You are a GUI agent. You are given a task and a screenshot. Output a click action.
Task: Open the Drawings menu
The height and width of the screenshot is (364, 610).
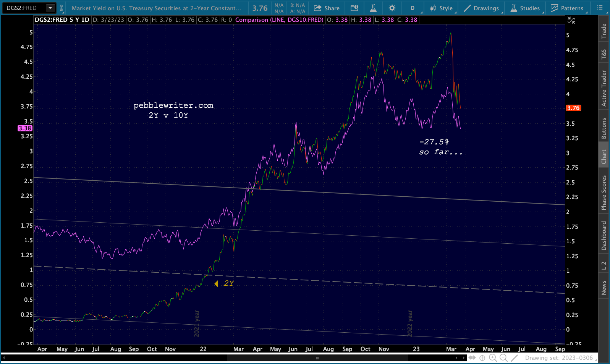point(481,8)
